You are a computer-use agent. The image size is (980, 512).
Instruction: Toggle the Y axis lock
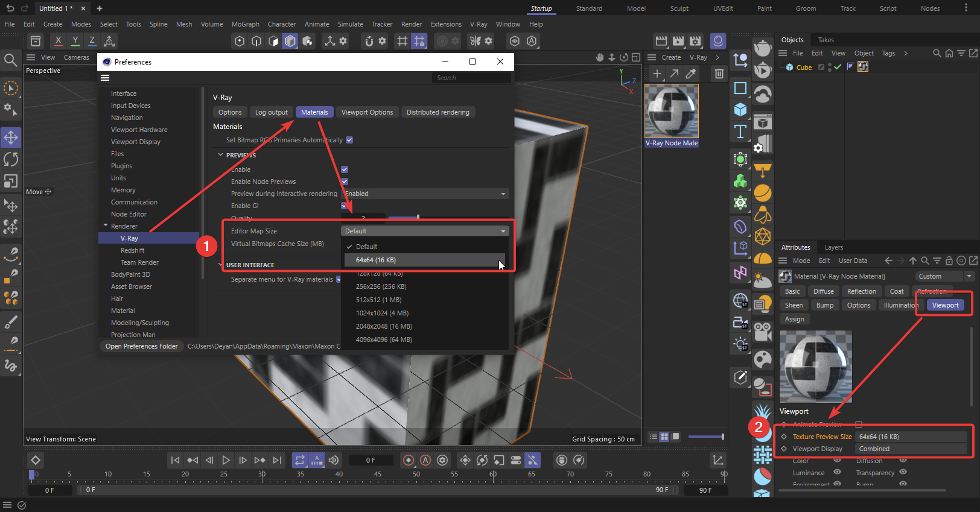[x=75, y=40]
